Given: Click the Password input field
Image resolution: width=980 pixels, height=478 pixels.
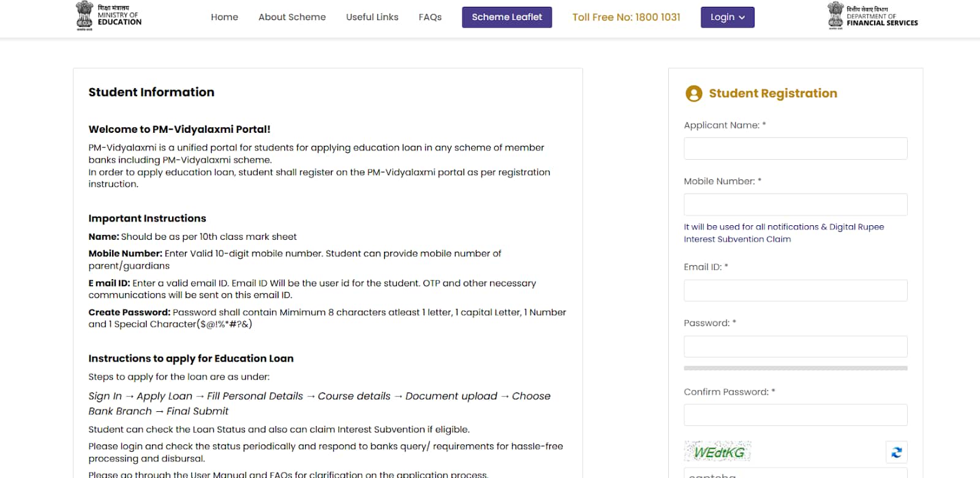Looking at the screenshot, I should click(x=795, y=346).
